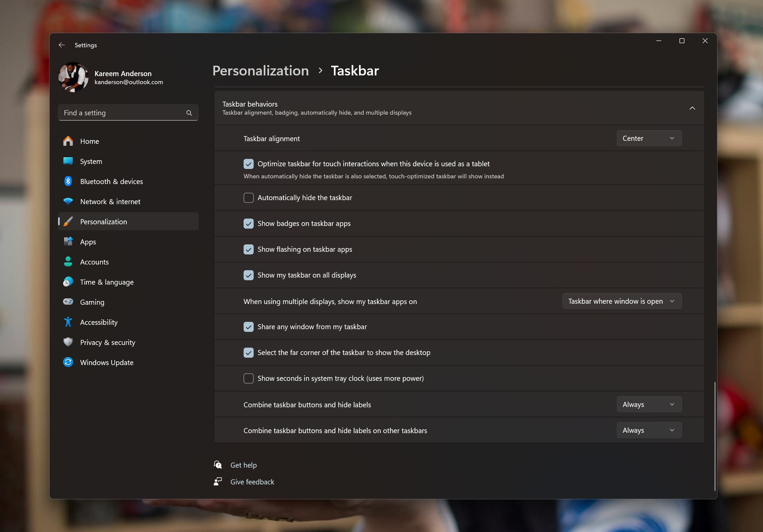This screenshot has width=763, height=532.
Task: Enable Show seconds in system tray clock
Action: 249,378
